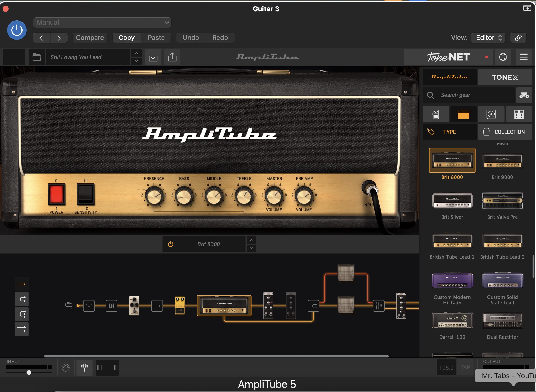Step amp model down with chevron
This screenshot has width=536, height=392.
tap(251, 248)
